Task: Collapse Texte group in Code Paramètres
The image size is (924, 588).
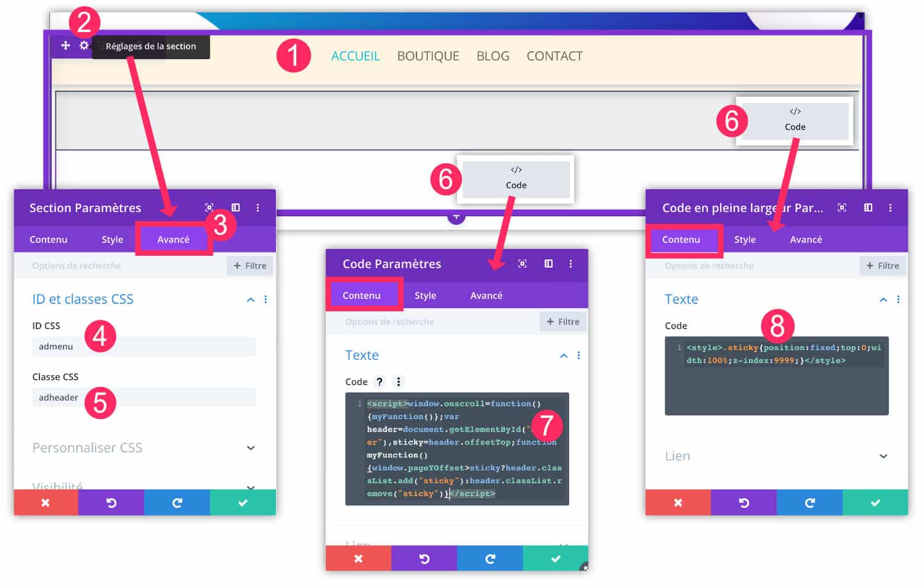Action: (x=564, y=356)
